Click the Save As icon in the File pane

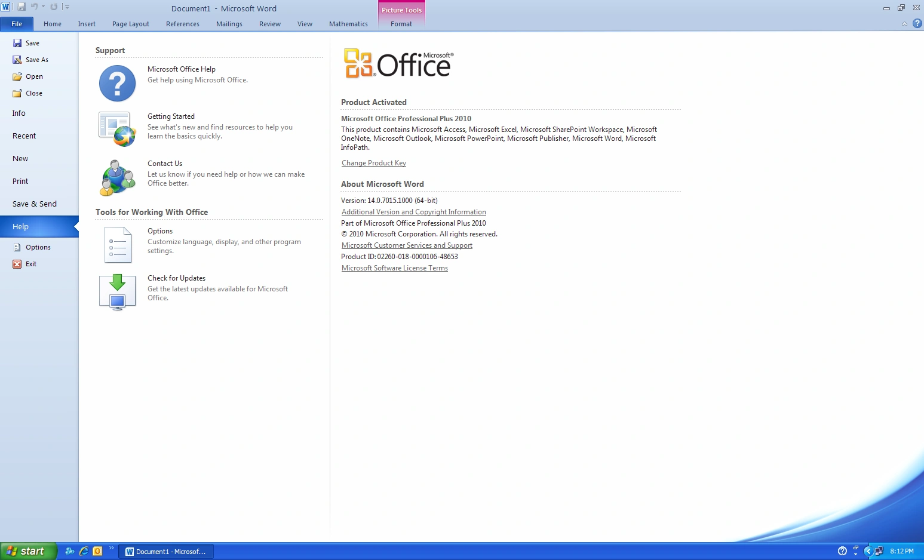click(x=16, y=60)
